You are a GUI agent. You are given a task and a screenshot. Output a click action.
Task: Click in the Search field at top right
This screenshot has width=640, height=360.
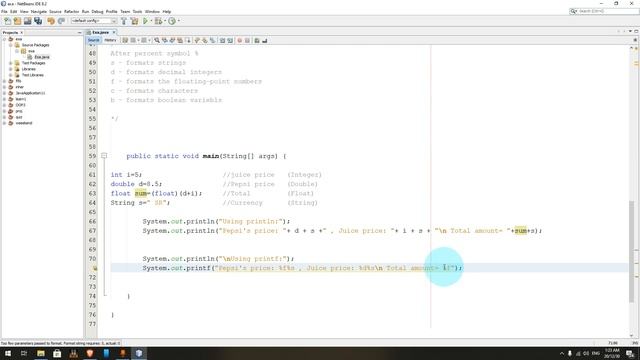[604, 11]
